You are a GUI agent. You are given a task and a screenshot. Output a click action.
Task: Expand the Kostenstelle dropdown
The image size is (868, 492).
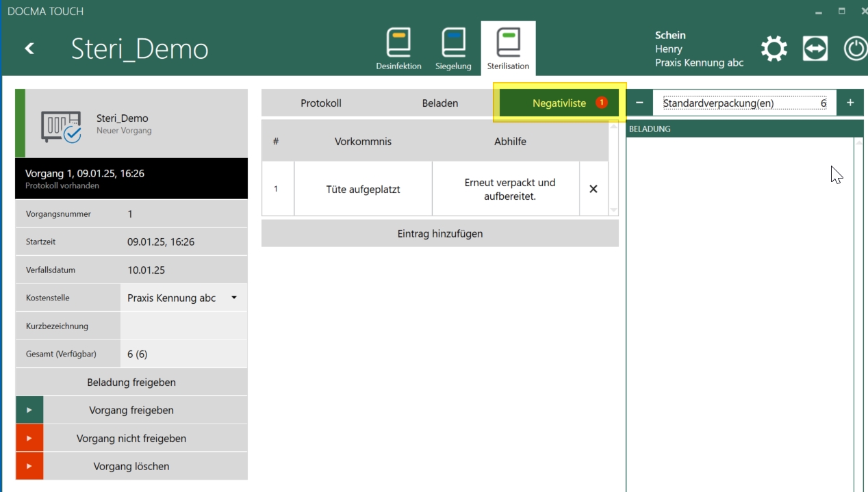[233, 298]
